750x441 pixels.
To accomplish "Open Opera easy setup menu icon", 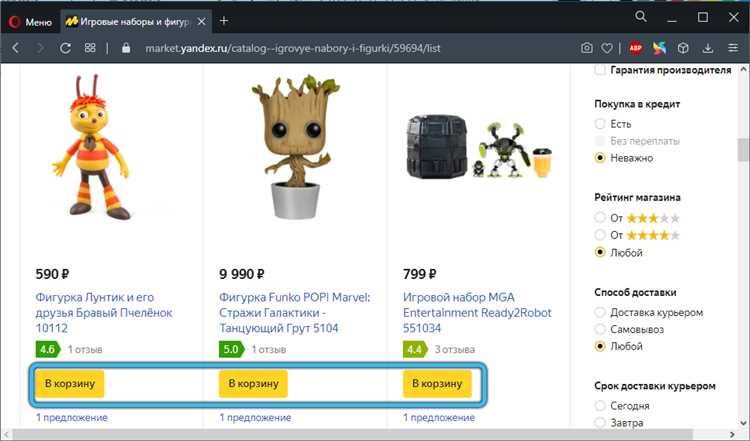I will tap(731, 48).
